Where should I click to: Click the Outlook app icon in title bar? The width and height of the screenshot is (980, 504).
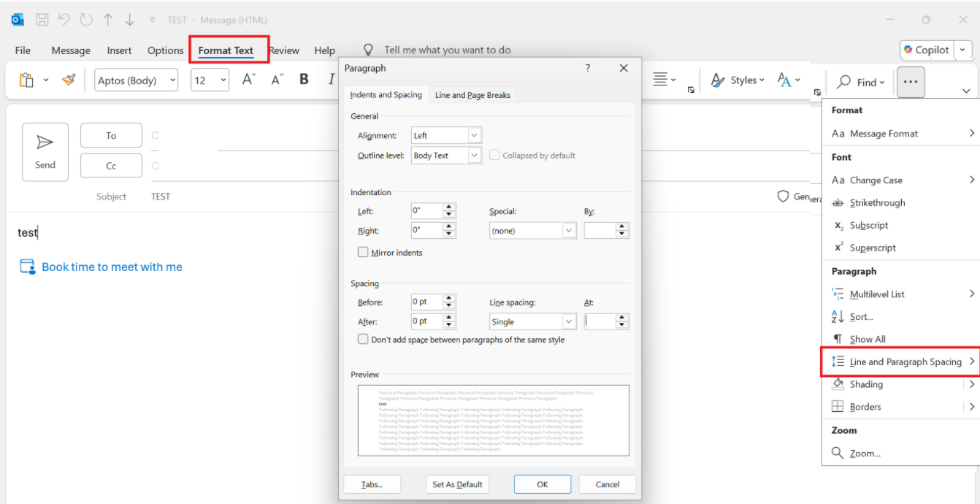click(18, 20)
